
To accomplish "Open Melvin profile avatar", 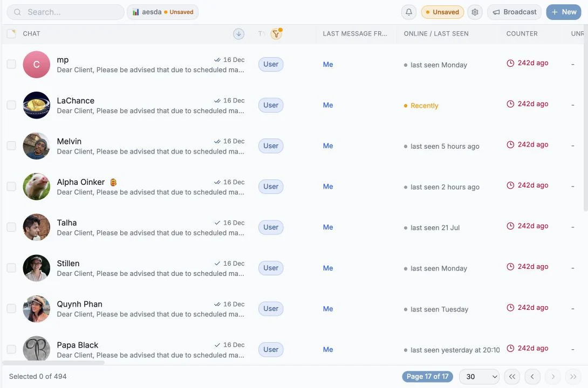I will tap(36, 145).
